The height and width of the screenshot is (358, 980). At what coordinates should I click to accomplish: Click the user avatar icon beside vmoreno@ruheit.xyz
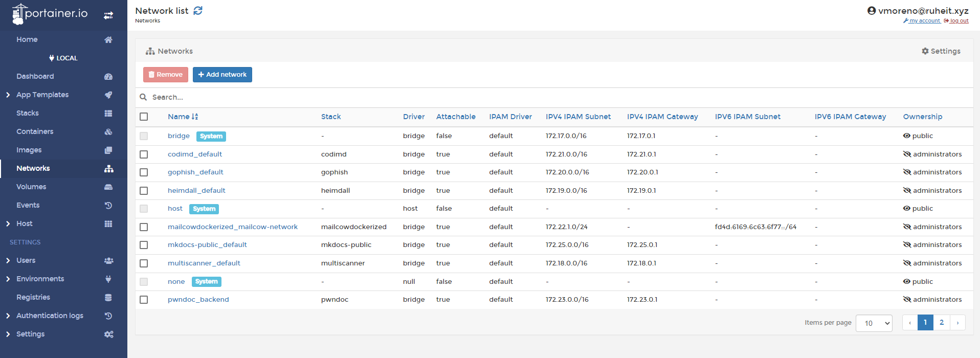tap(872, 11)
